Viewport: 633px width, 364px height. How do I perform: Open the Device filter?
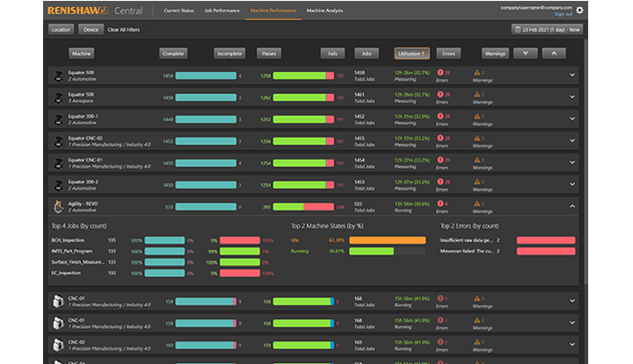point(91,30)
